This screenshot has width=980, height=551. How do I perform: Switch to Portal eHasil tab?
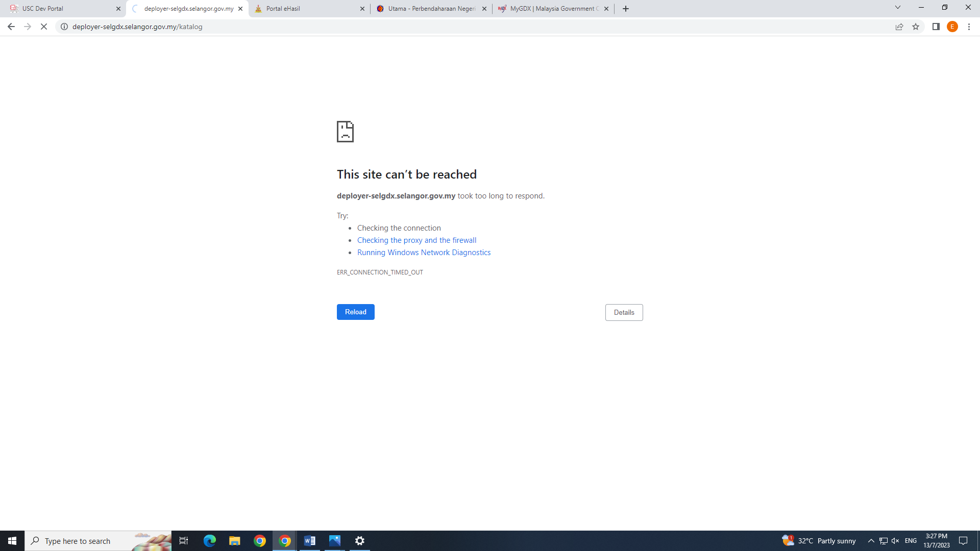click(306, 9)
